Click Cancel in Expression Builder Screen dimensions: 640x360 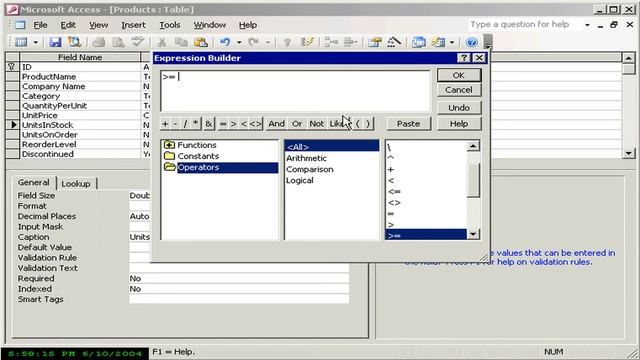click(459, 90)
